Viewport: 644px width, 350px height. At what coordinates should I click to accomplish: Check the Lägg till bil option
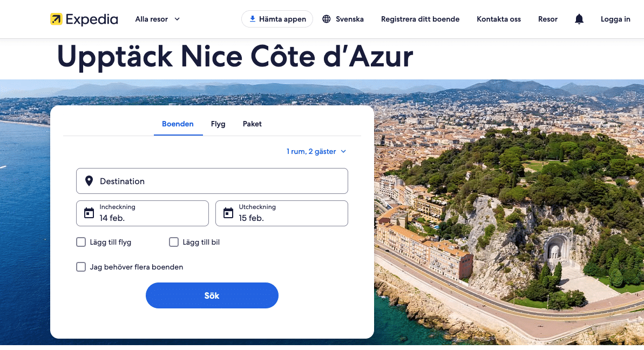click(x=174, y=242)
